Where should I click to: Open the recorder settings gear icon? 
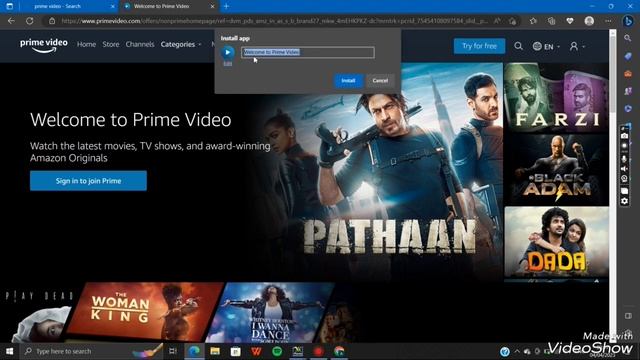tap(624, 201)
